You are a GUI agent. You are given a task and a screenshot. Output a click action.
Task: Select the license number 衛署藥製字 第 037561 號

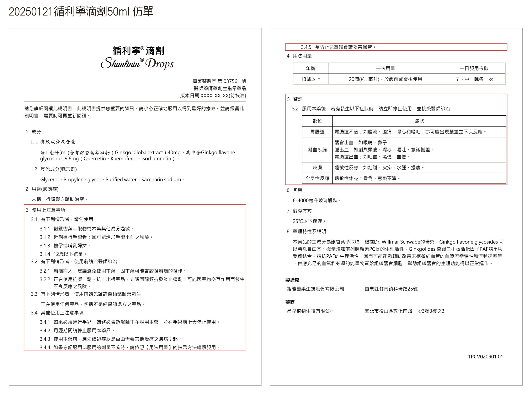pyautogui.click(x=219, y=81)
